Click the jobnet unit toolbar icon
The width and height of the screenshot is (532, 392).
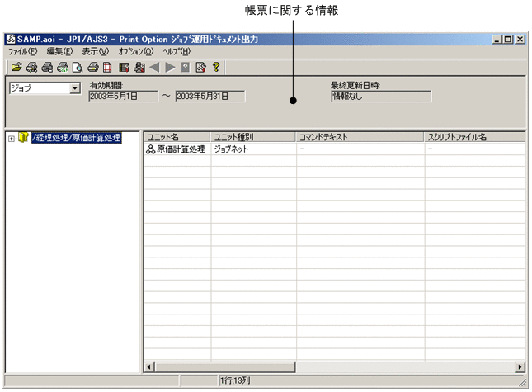139,67
